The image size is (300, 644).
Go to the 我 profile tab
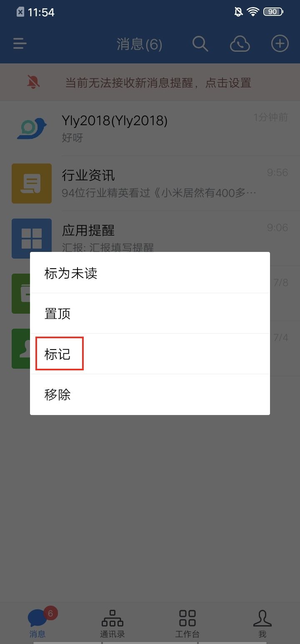click(x=262, y=623)
